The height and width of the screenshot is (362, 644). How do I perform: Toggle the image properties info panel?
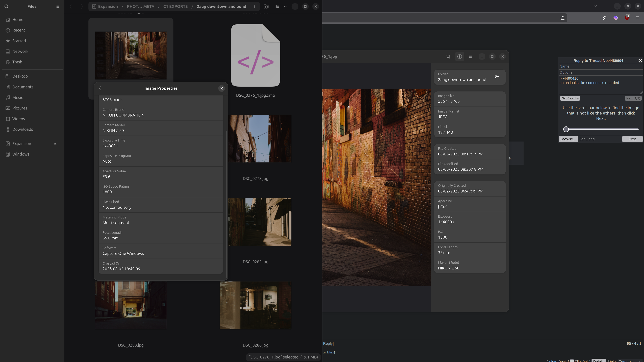[x=459, y=57]
